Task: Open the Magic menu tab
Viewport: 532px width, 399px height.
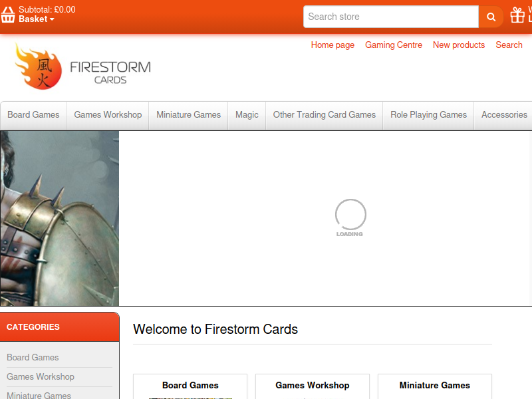Action: (247, 115)
